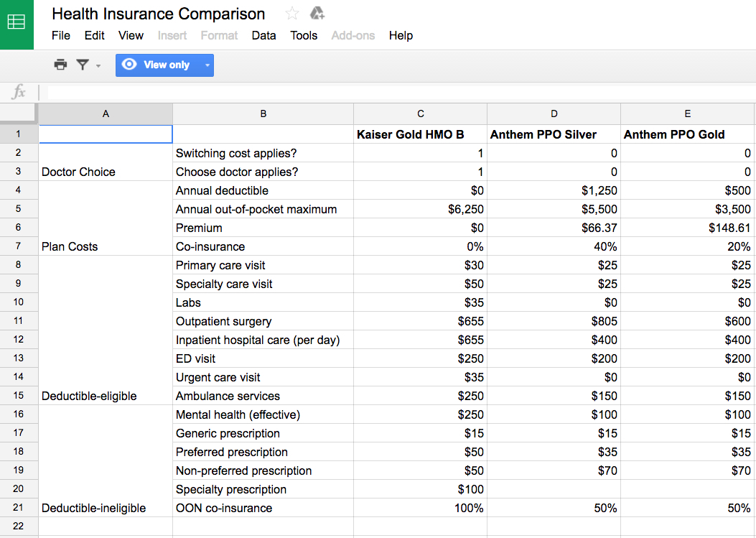The image size is (756, 538).
Task: Open the Data menu
Action: click(x=263, y=35)
